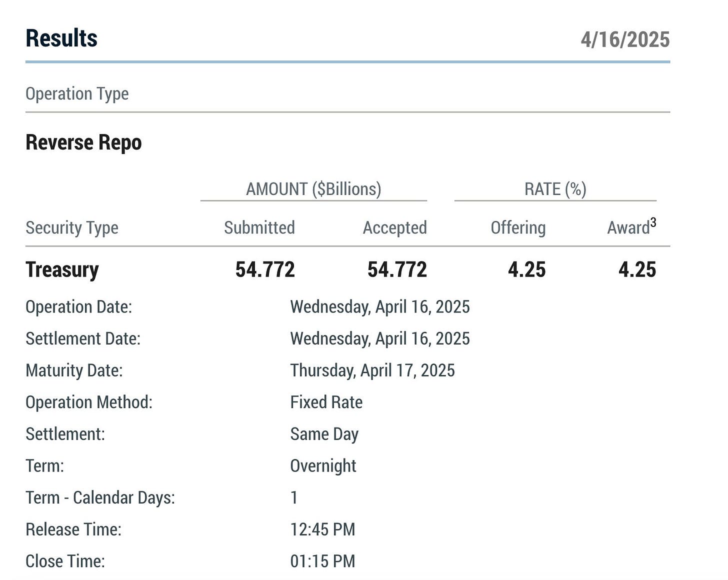Screen dimensions: 728x580
Task: Click the 12:45 PM release time value
Action: 322,529
